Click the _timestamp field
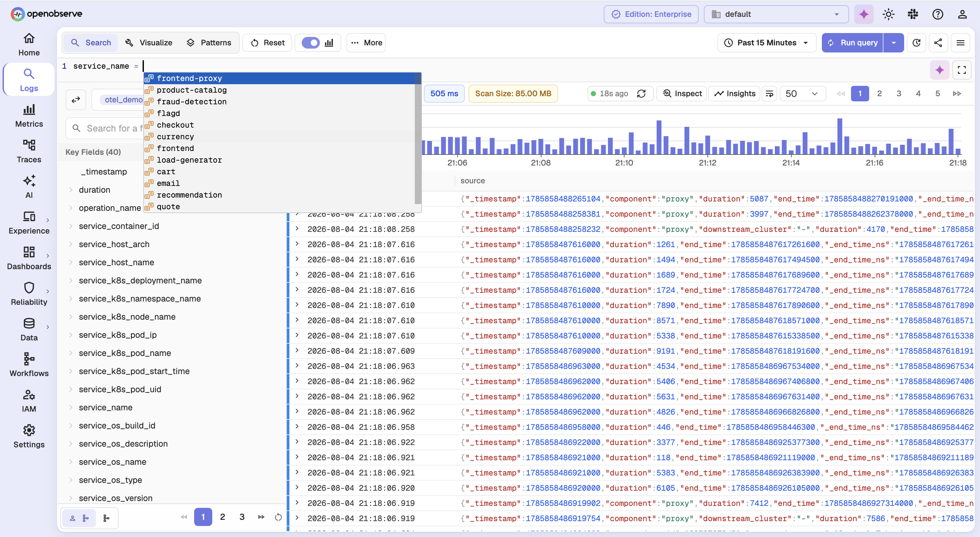This screenshot has width=980, height=537. pos(103,172)
